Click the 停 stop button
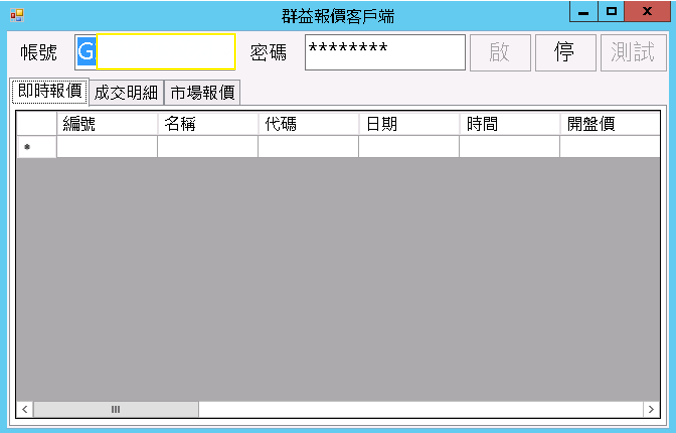Screen dimensions: 676x433 coord(565,53)
